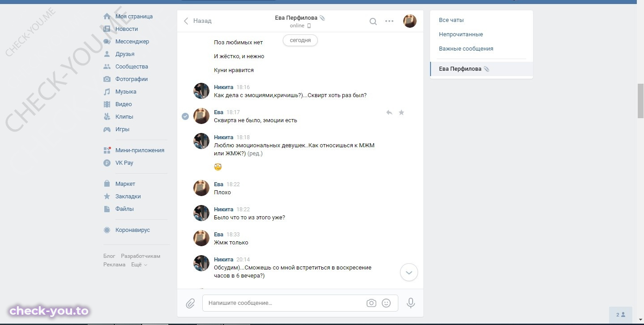Expand the Ещё footer dropdown
This screenshot has height=325, width=644.
point(139,265)
